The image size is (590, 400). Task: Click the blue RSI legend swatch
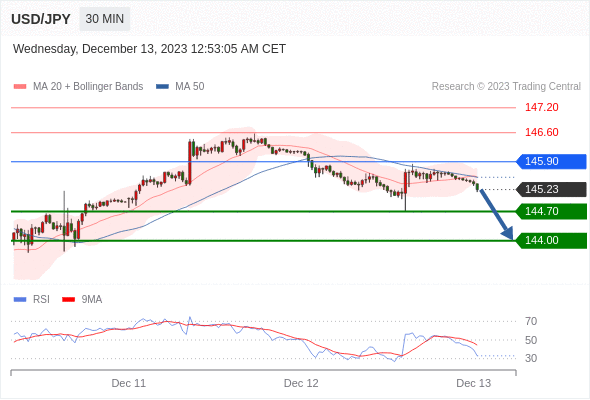click(x=20, y=300)
